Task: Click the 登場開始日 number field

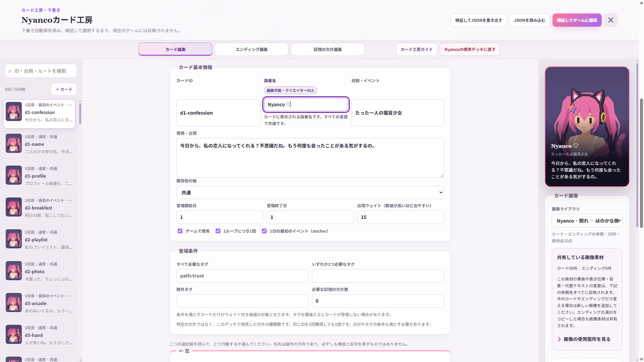Action: 220,217
